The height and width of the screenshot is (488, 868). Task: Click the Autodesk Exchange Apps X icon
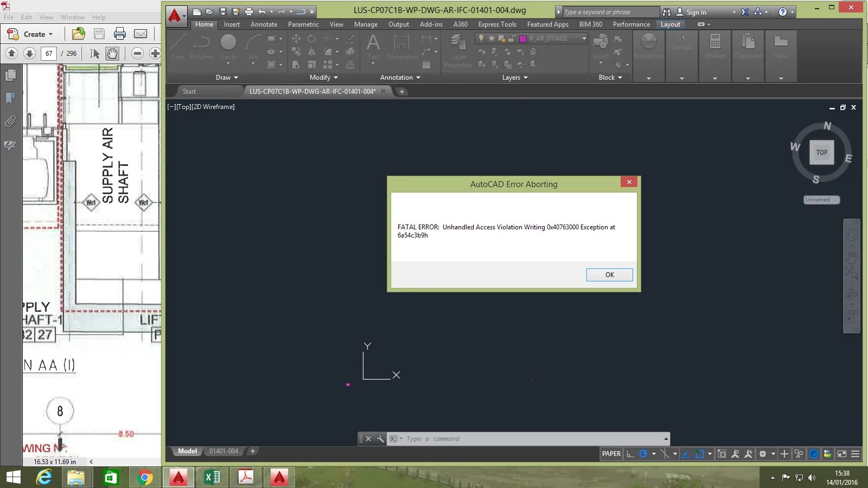pyautogui.click(x=745, y=12)
